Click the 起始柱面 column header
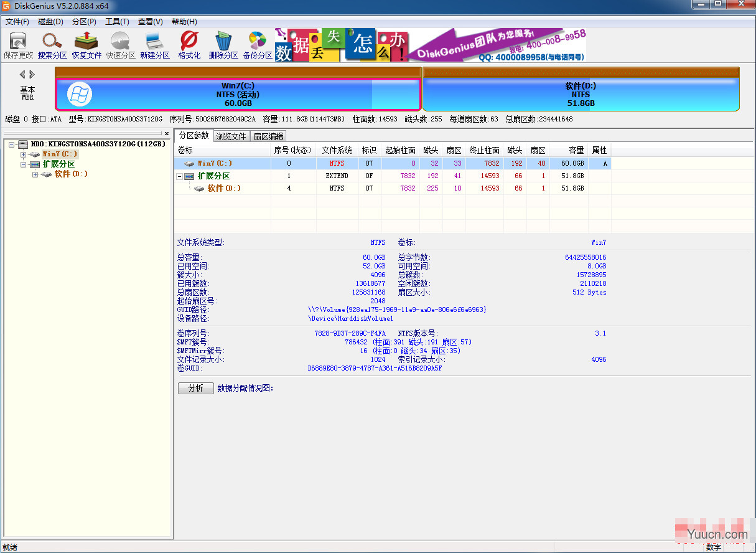The image size is (756, 553). point(401,150)
